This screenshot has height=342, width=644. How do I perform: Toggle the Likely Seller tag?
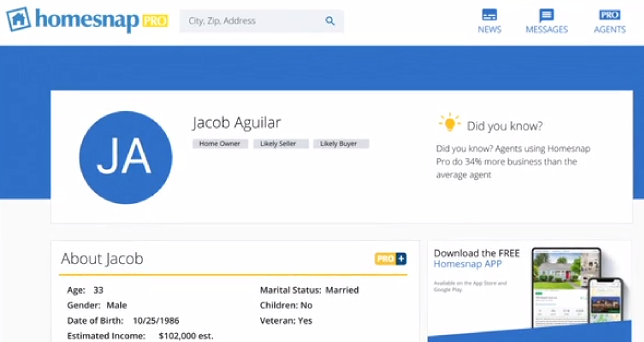(280, 144)
